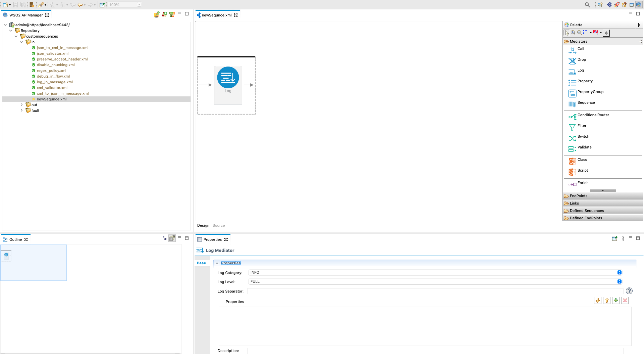Choose the Script mediator from the palette

pyautogui.click(x=583, y=171)
